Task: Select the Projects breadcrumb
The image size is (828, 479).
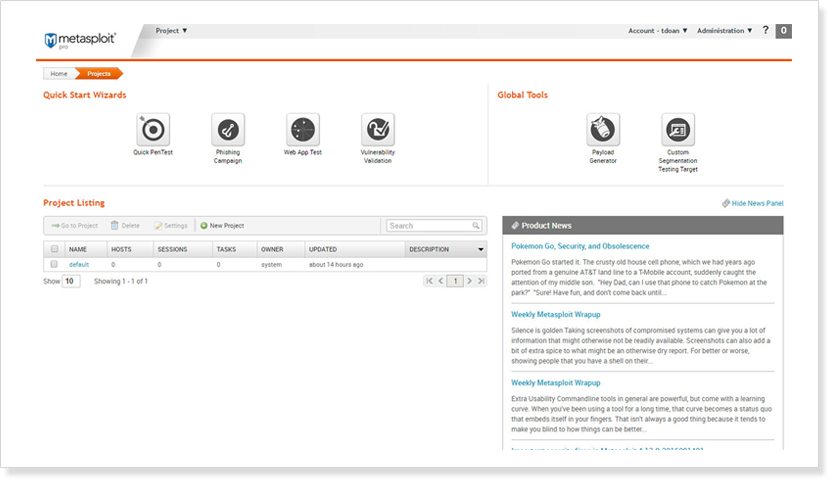Action: tap(99, 73)
